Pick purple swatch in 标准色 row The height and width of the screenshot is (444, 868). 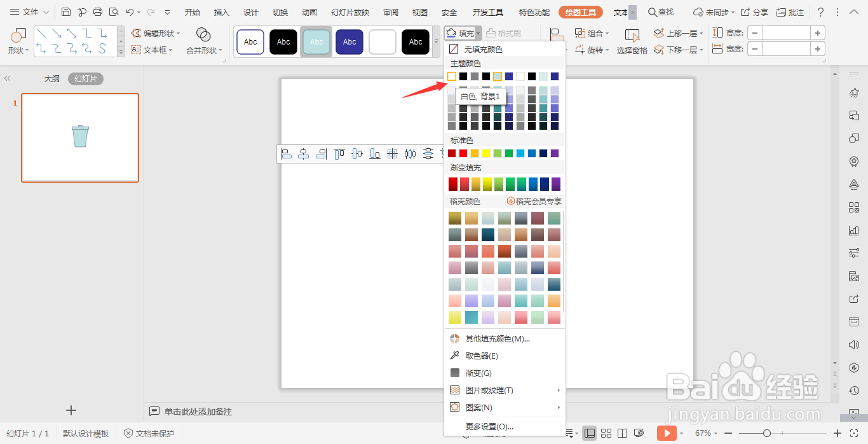pyautogui.click(x=555, y=153)
